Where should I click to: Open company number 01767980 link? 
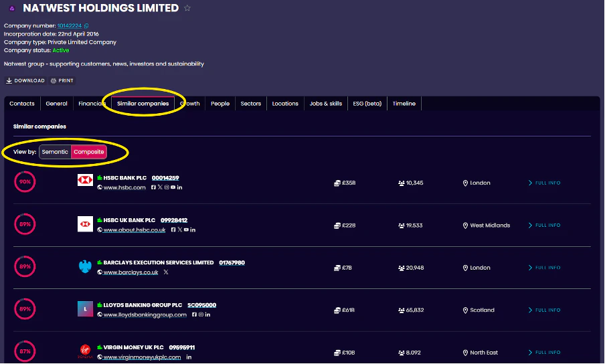tap(232, 262)
